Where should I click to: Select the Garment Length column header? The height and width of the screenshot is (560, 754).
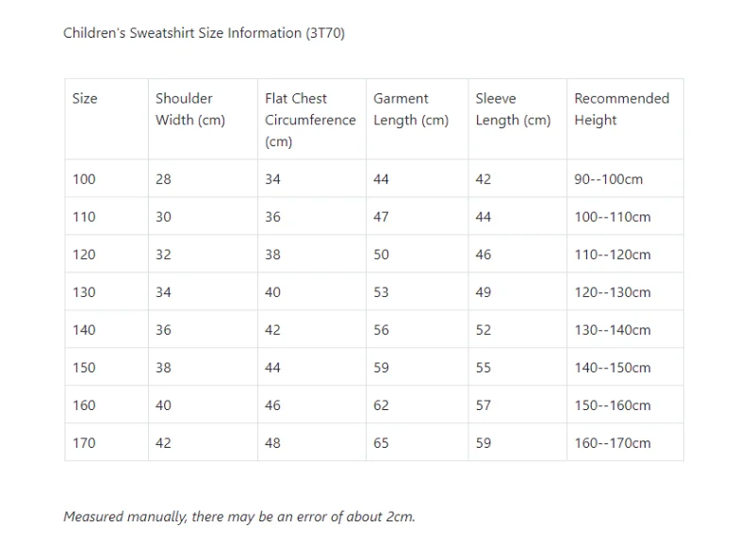(x=411, y=109)
